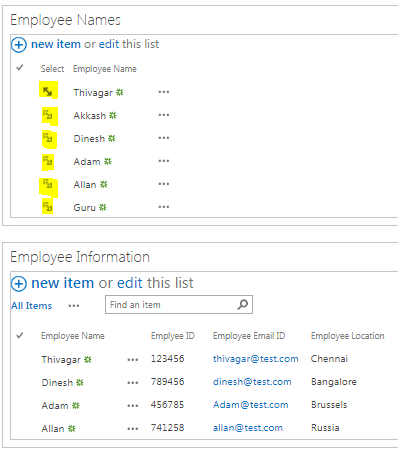The image size is (398, 474).
Task: Sort by Emplyee ID column header
Action: tap(173, 336)
